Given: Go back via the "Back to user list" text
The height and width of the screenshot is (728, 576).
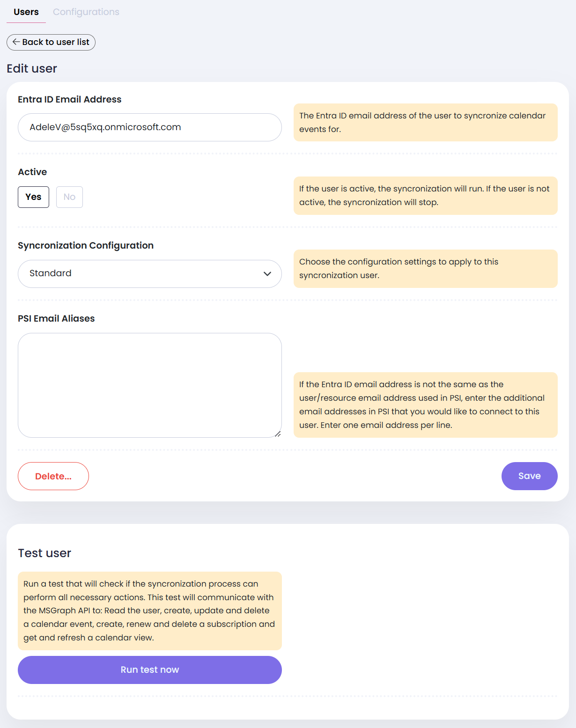Looking at the screenshot, I should click(56, 42).
